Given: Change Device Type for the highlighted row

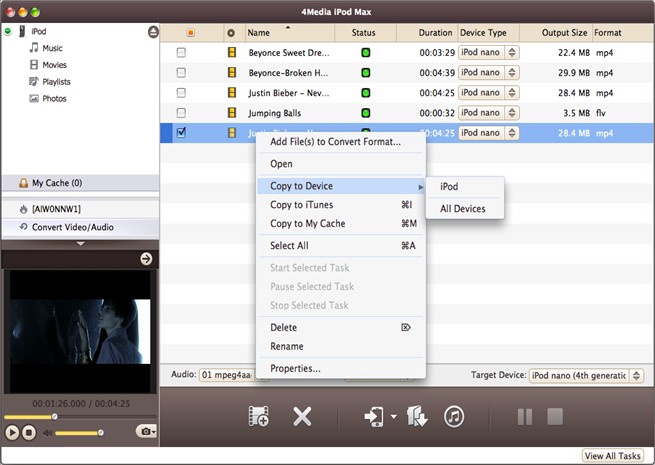Looking at the screenshot, I should click(488, 133).
